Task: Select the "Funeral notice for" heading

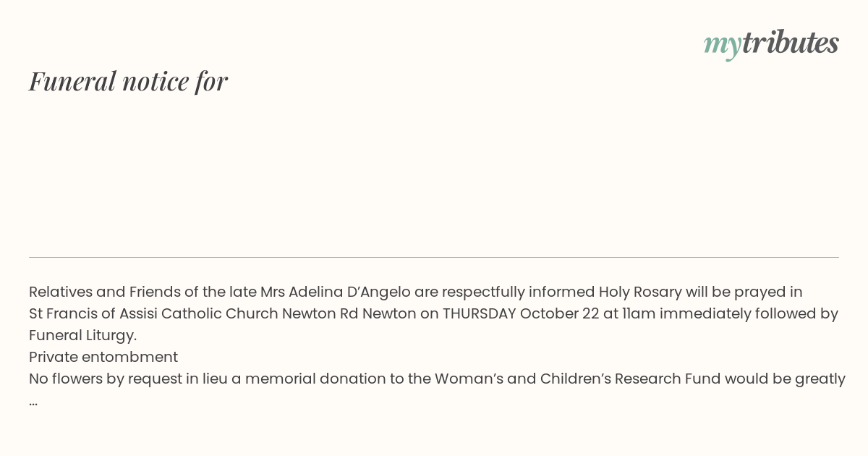Action: pyautogui.click(x=128, y=81)
